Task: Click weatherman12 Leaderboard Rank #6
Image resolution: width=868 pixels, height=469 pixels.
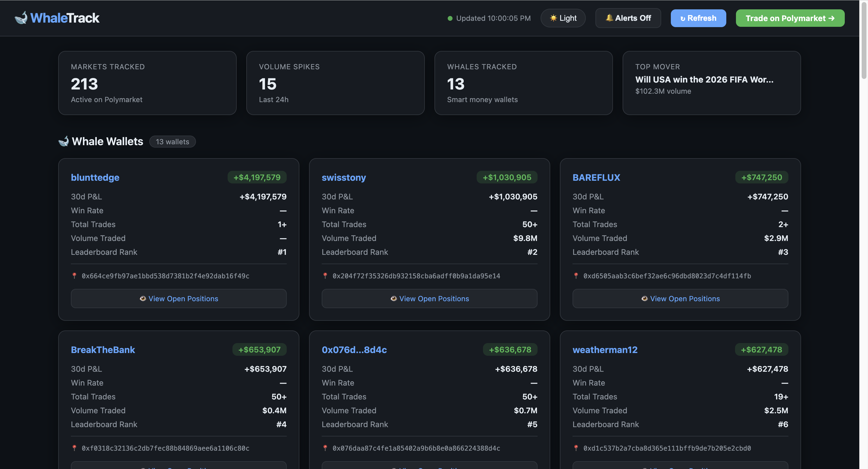Action: pyautogui.click(x=783, y=424)
